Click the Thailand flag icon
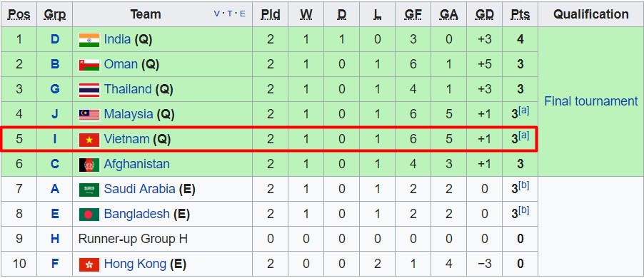The width and height of the screenshot is (644, 278). click(89, 91)
